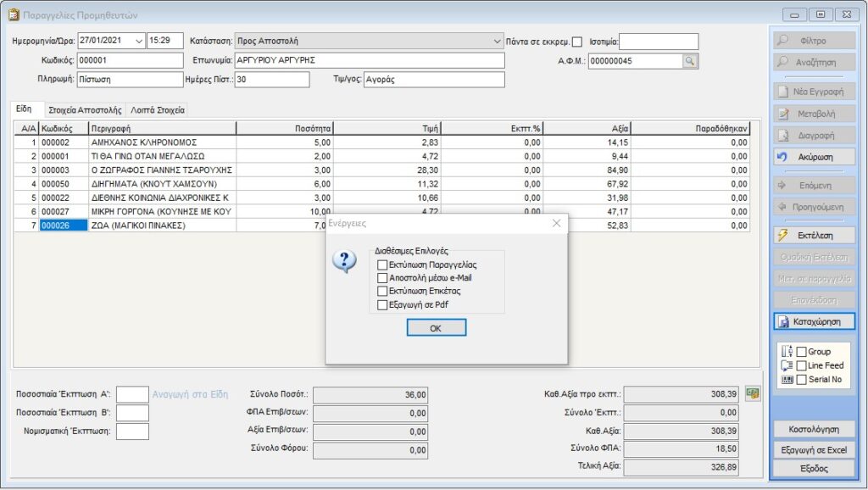Click the Line Feed icon
Image resolution: width=868 pixels, height=490 pixels.
[x=787, y=365]
